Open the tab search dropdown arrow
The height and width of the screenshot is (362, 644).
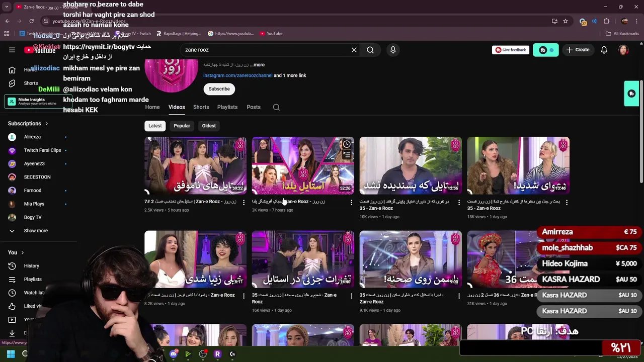[7, 7]
